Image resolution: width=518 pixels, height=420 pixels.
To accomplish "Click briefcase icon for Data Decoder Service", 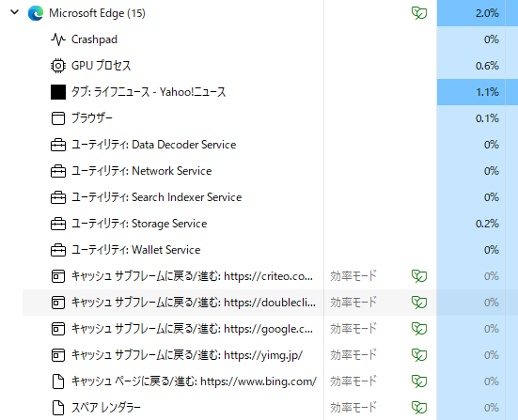I will pos(57,145).
